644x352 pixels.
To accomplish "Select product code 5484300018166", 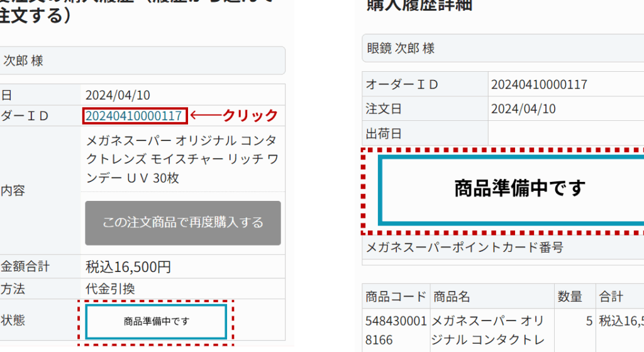I will click(x=396, y=330).
